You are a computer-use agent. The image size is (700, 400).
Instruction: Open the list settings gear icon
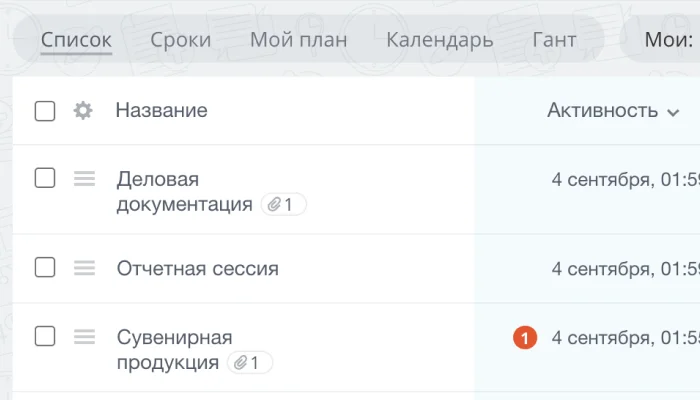coord(83,111)
